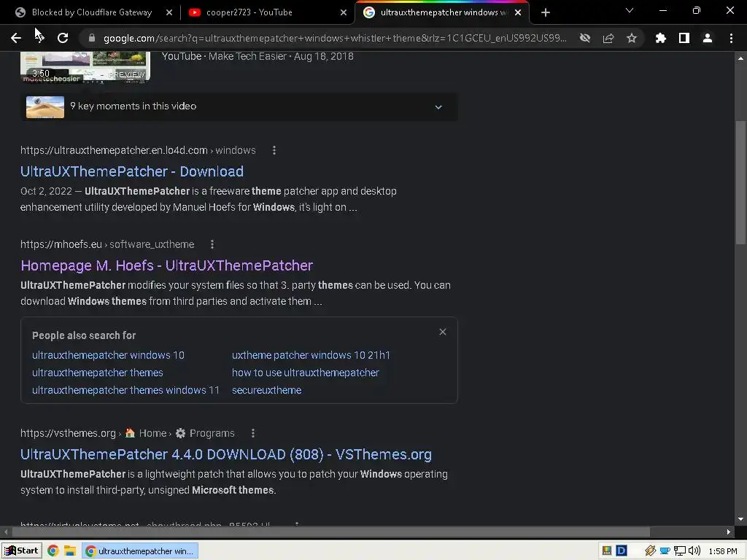Image resolution: width=747 pixels, height=560 pixels.
Task: Click the network computers tray icon
Action: pyautogui.click(x=679, y=551)
